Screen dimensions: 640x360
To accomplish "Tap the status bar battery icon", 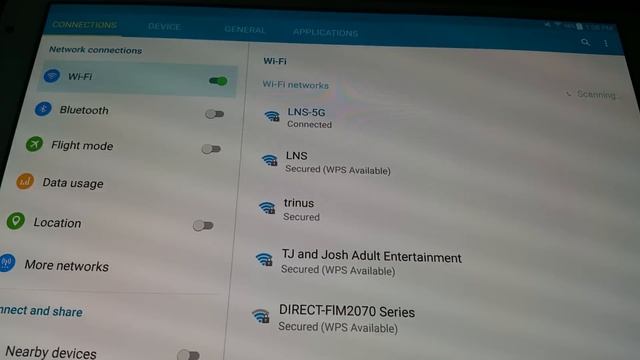I will click(579, 26).
